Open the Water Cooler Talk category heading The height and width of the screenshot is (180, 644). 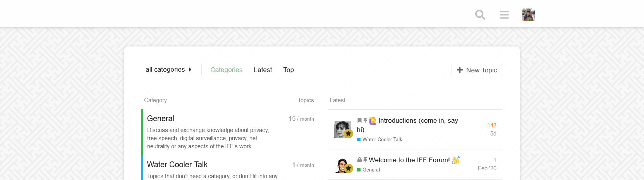tap(177, 165)
